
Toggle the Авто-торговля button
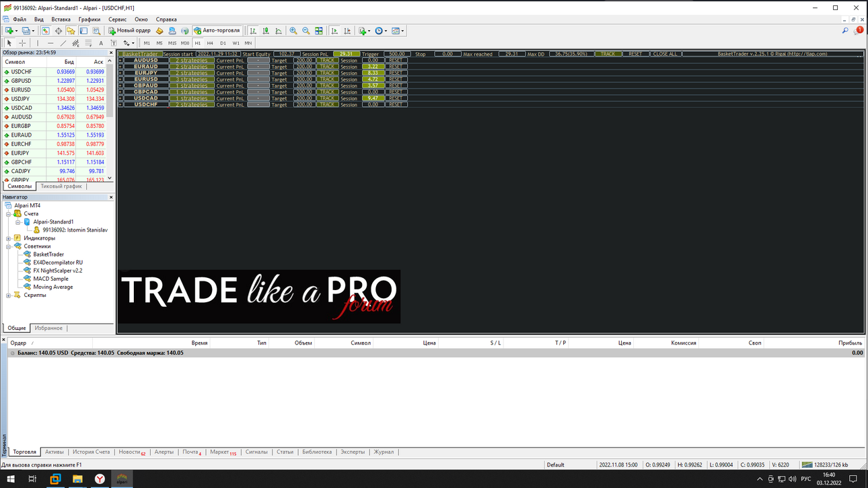pos(217,31)
